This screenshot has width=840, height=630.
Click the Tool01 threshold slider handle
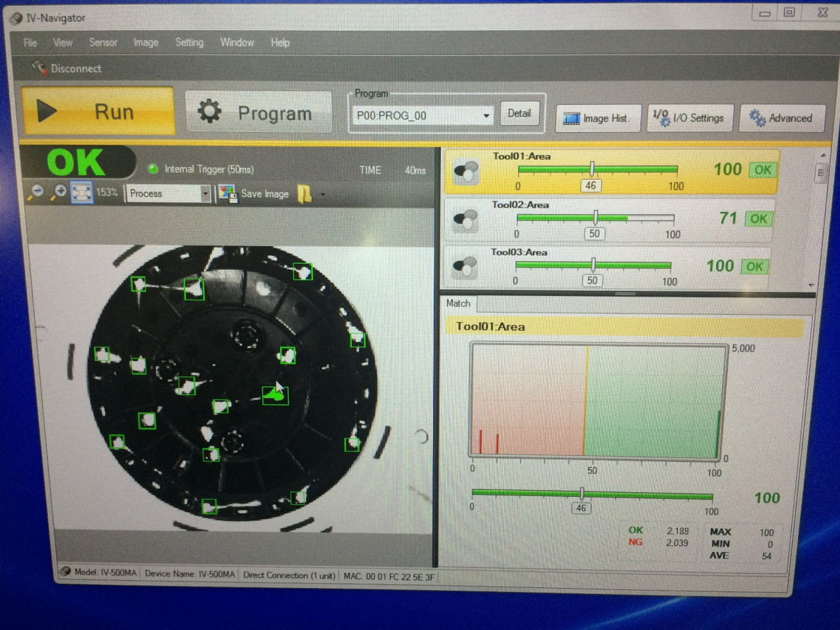pyautogui.click(x=592, y=169)
